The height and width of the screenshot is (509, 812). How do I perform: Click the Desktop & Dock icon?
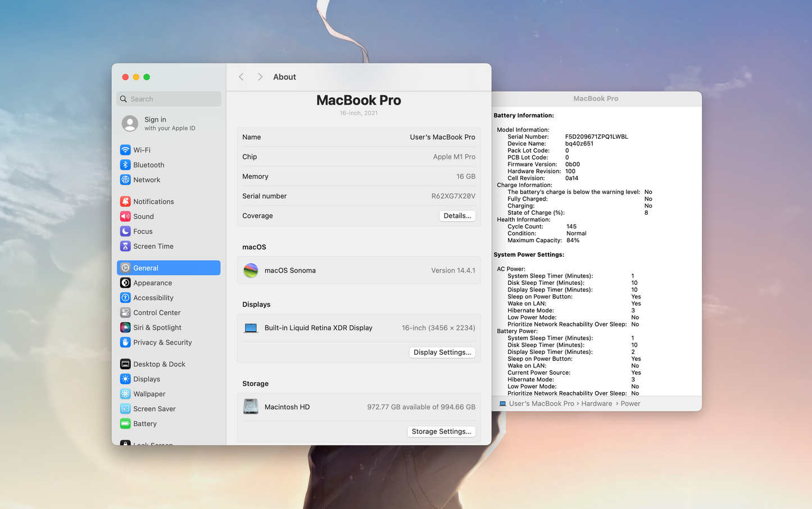125,364
